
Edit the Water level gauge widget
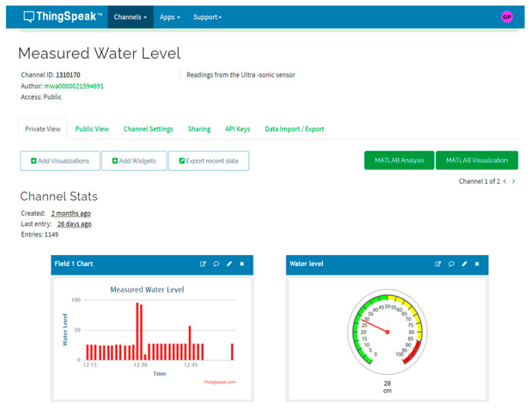[x=464, y=264]
